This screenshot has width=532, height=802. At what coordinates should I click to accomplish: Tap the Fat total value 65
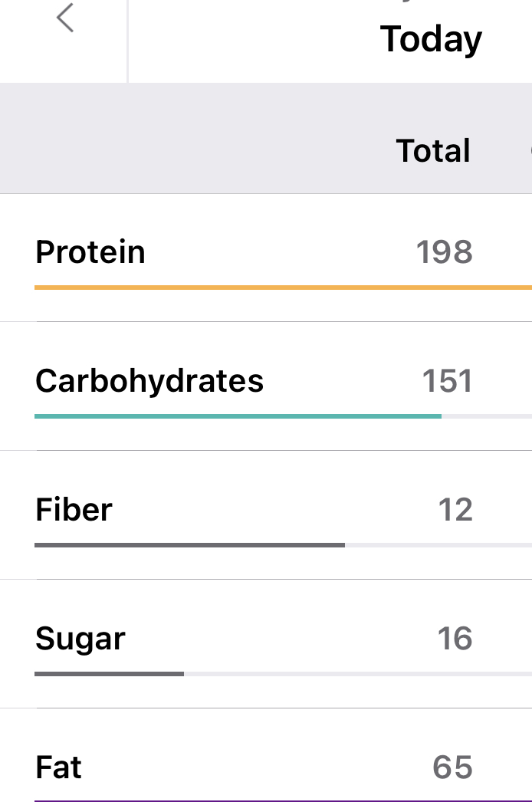coord(452,767)
